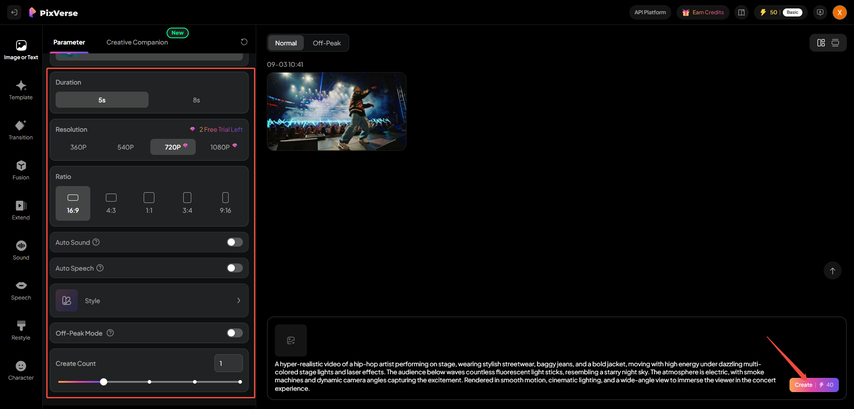Screen dimensions: 854x409
Task: Switch to the Off-Peak tab
Action: click(326, 43)
